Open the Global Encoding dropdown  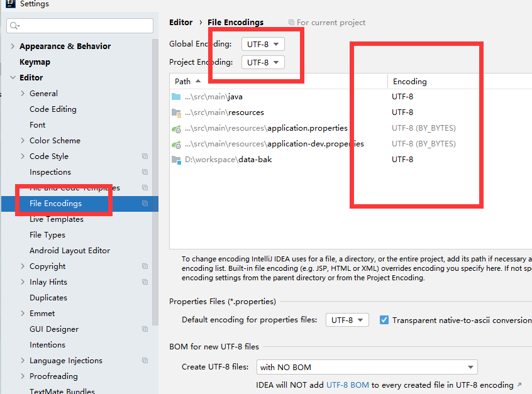click(263, 44)
